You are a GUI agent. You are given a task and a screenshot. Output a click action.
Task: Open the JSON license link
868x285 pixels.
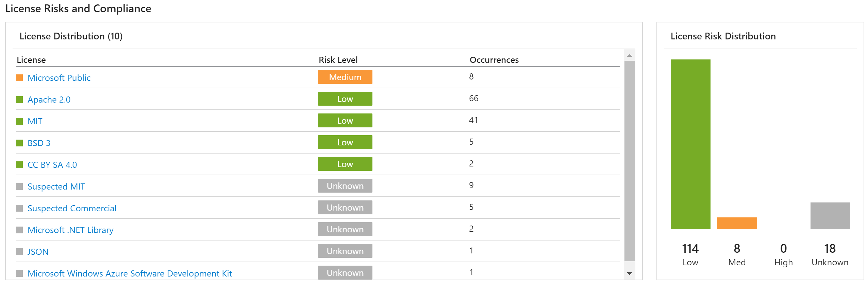[x=38, y=252]
